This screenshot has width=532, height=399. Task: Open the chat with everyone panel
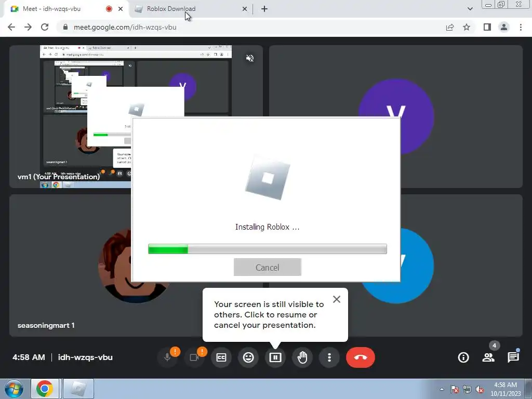[x=513, y=357]
